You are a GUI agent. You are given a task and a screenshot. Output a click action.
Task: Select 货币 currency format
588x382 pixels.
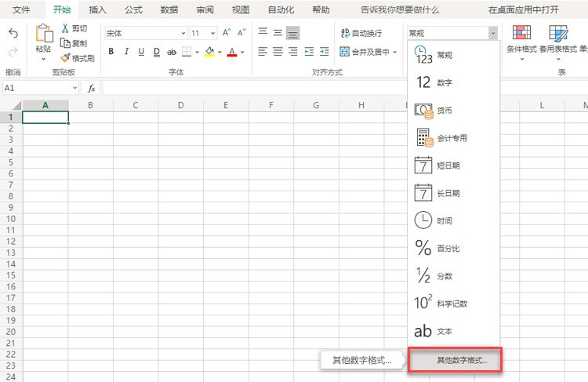454,111
